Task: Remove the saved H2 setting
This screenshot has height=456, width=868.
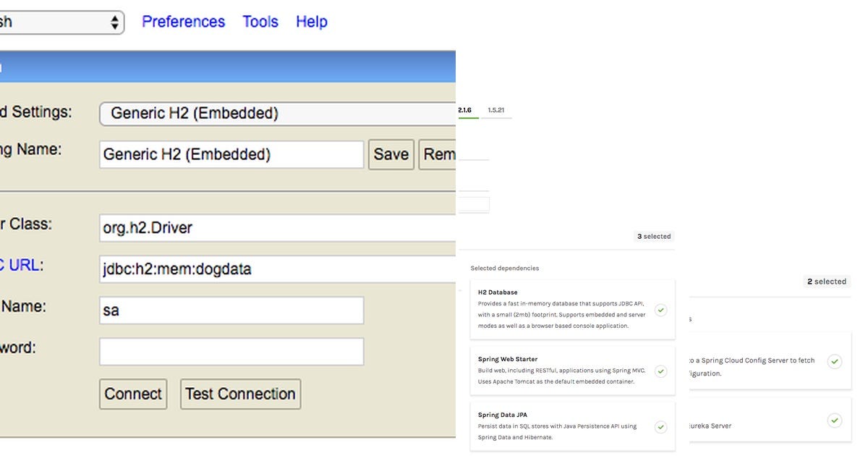Action: [438, 154]
